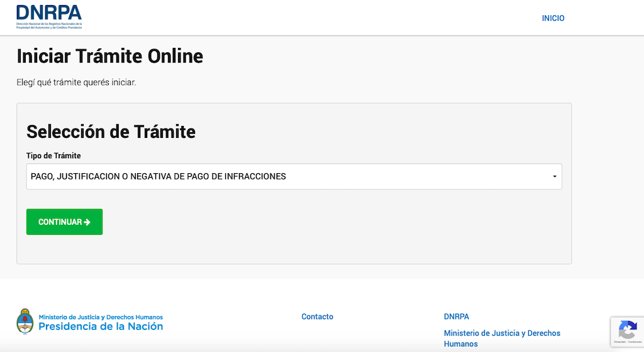Click the DNRPA logo in the header
This screenshot has height=352, width=644.
[x=48, y=13]
